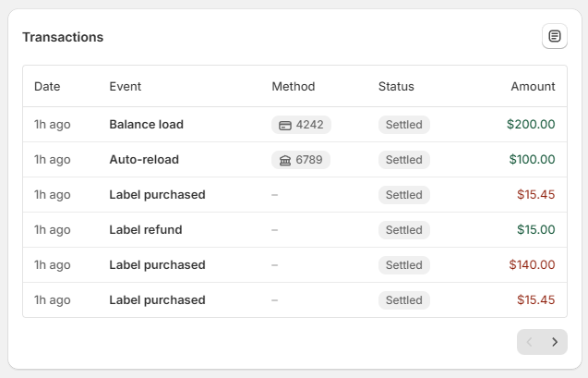Click the Transactions heading
Image resolution: width=588 pixels, height=378 pixels.
coord(63,37)
